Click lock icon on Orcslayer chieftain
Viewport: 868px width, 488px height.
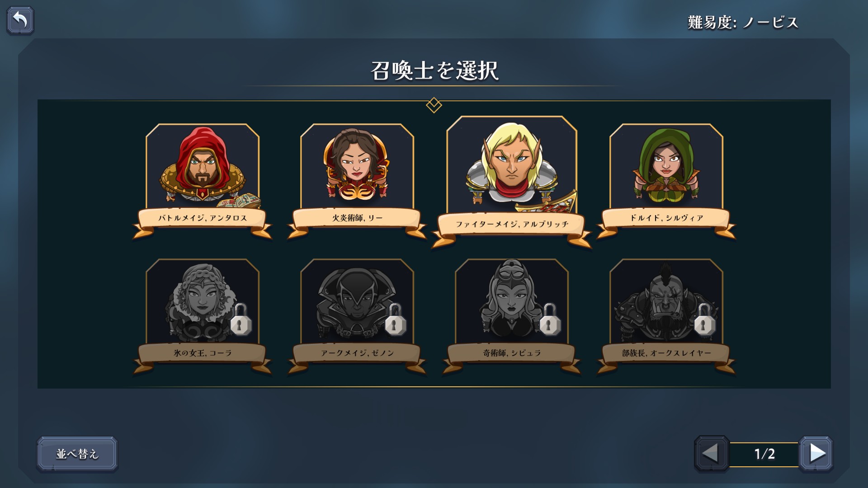(x=705, y=319)
